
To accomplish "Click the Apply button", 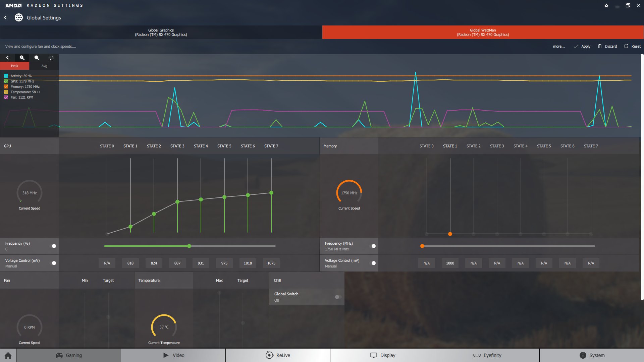I will click(582, 46).
